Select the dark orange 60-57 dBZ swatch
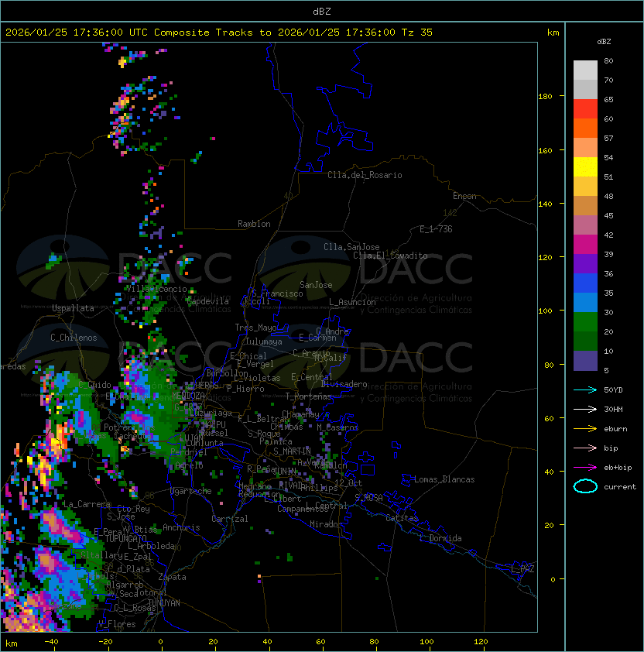 585,128
